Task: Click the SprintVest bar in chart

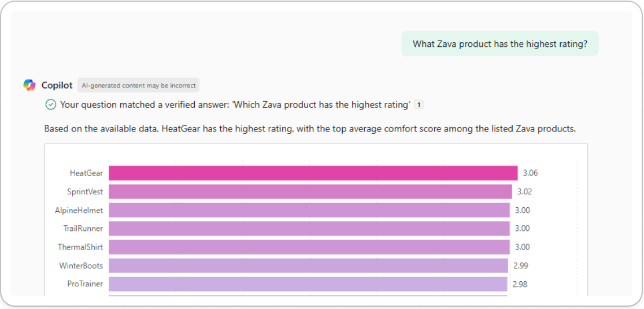Action: click(310, 192)
